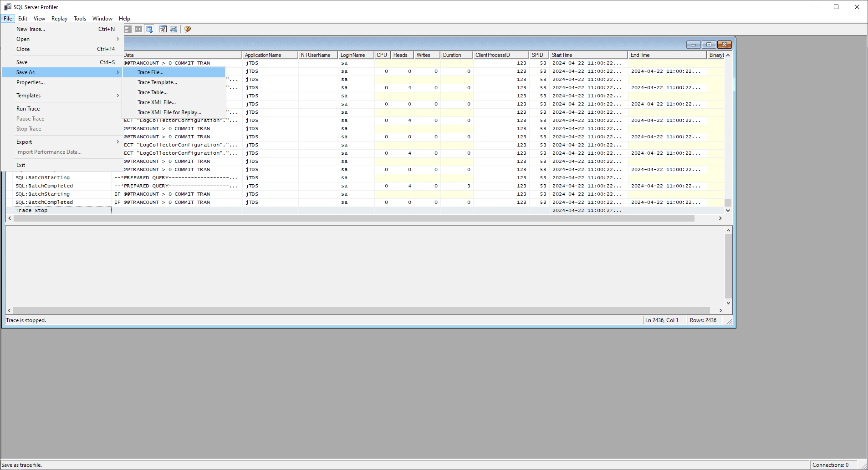Pick Trace XML File for Replay...
The width and height of the screenshot is (868, 470).
pyautogui.click(x=174, y=112)
